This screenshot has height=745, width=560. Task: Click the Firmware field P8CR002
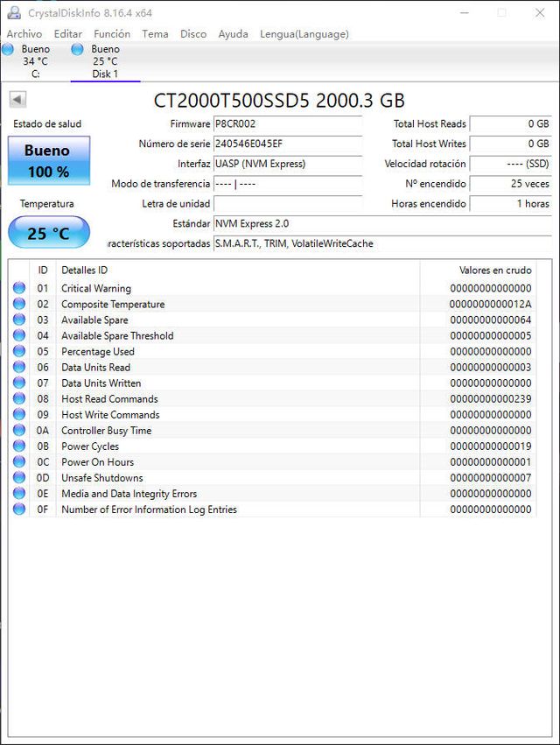click(288, 124)
